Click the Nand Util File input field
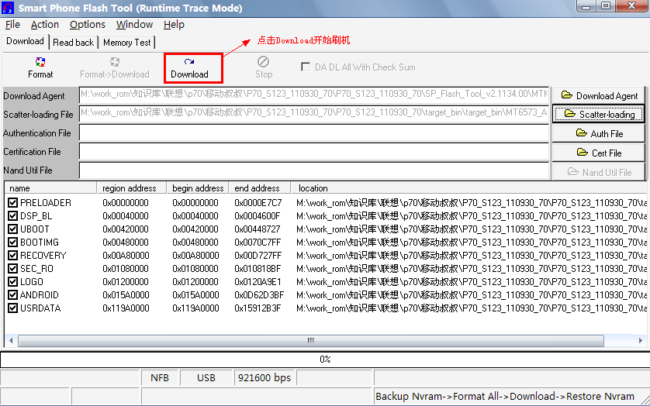This screenshot has height=406, width=650. point(314,170)
